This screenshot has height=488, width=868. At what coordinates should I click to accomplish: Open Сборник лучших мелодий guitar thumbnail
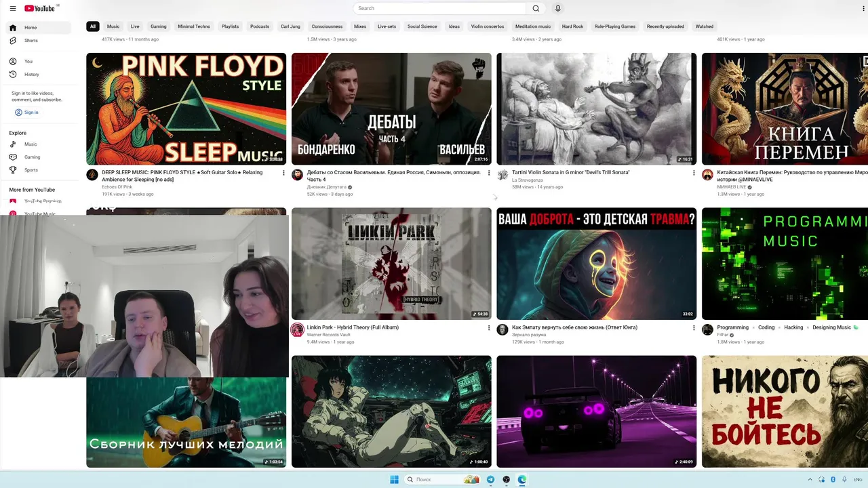186,422
